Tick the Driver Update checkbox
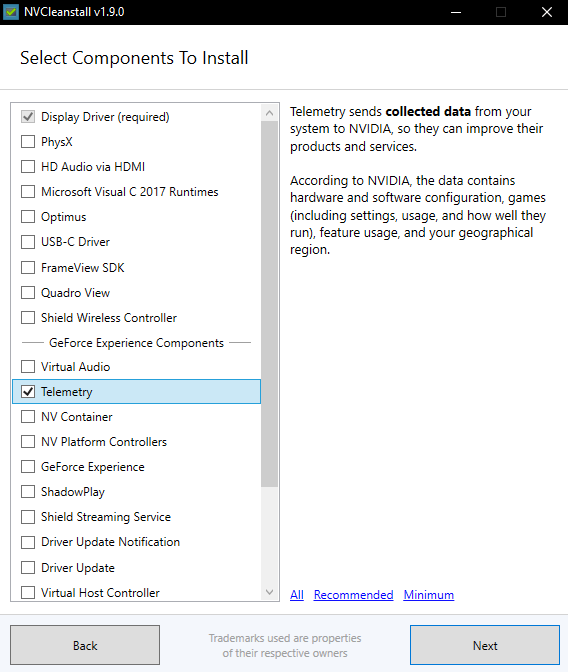 click(28, 567)
